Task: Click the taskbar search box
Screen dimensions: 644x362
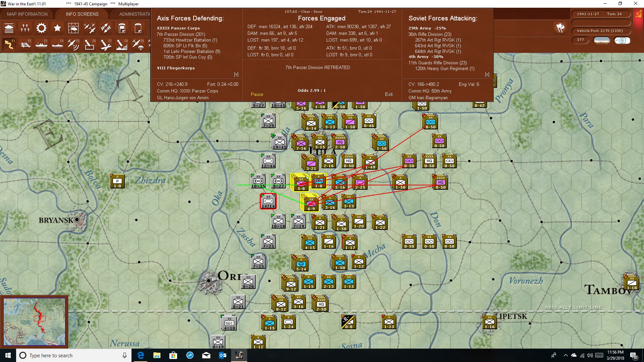Action: click(x=74, y=355)
